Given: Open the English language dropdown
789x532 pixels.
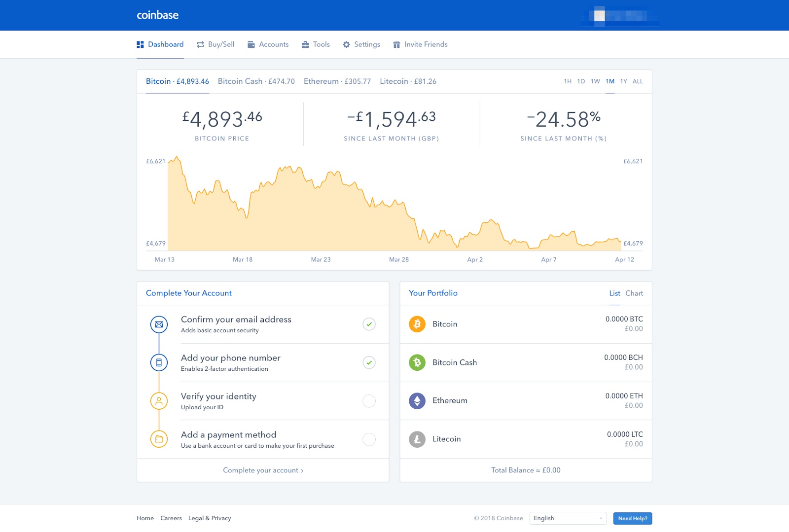Looking at the screenshot, I should tap(568, 518).
